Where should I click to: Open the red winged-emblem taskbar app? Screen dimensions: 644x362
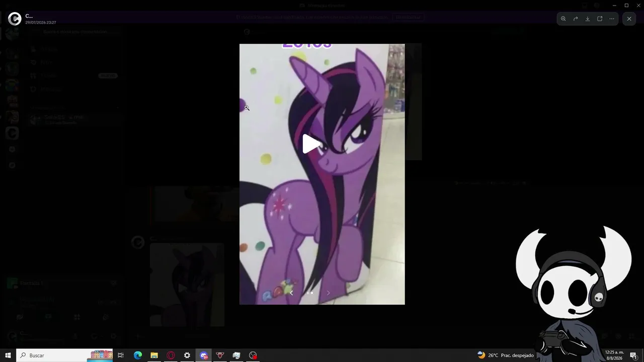click(220, 355)
